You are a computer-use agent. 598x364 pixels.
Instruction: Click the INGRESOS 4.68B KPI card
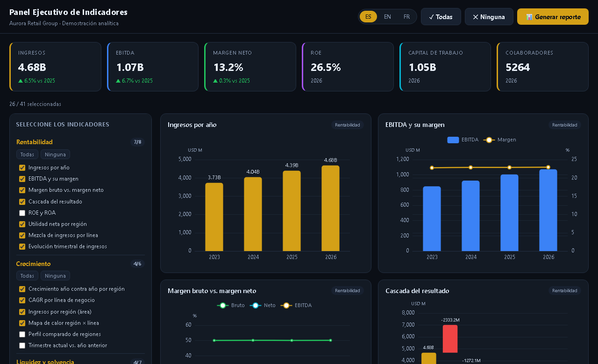pos(55,67)
